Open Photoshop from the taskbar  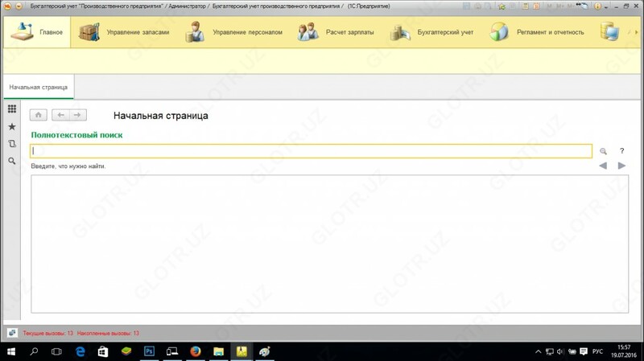click(x=149, y=351)
